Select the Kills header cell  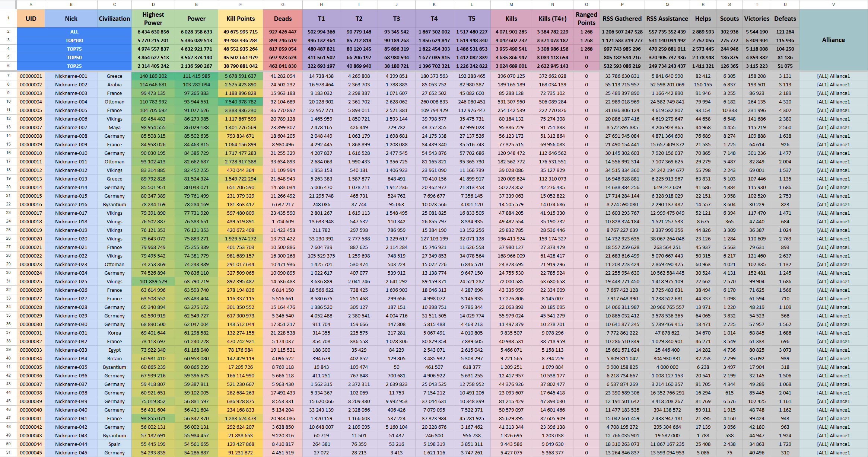(x=511, y=19)
